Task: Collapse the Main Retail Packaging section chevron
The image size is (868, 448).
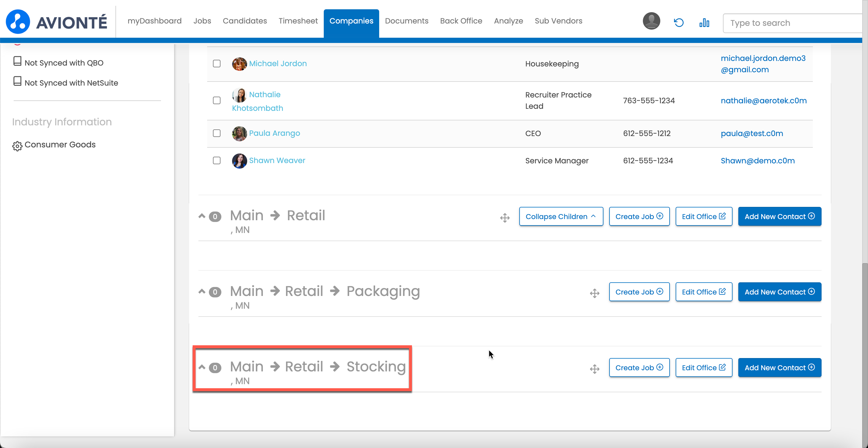Action: 202,292
